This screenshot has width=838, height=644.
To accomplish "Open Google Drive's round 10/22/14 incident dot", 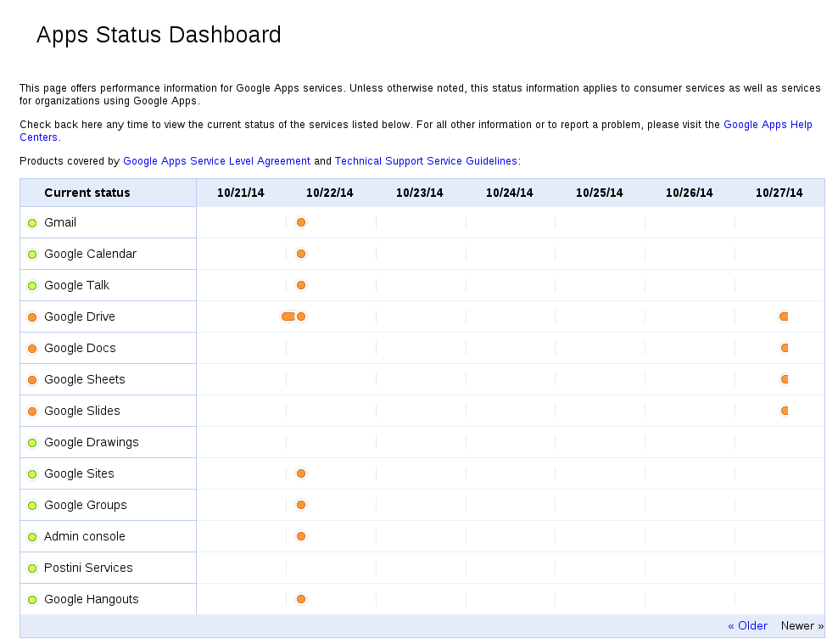I will pyautogui.click(x=301, y=316).
